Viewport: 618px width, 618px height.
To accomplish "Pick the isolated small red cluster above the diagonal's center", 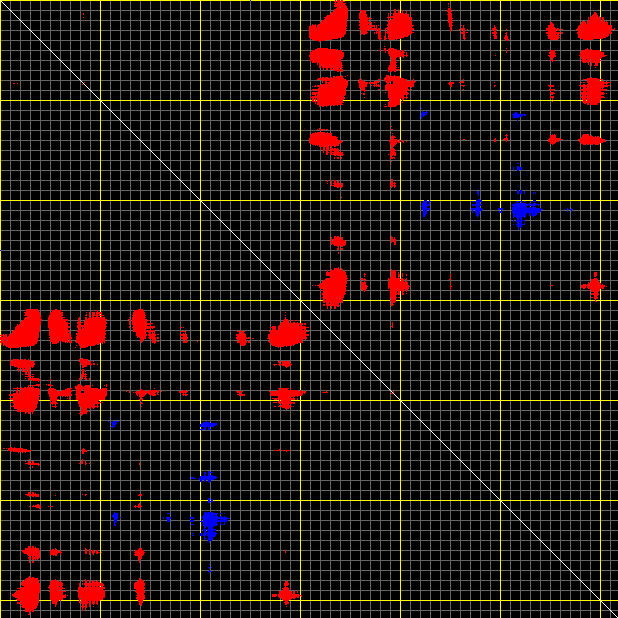I will pos(338,241).
